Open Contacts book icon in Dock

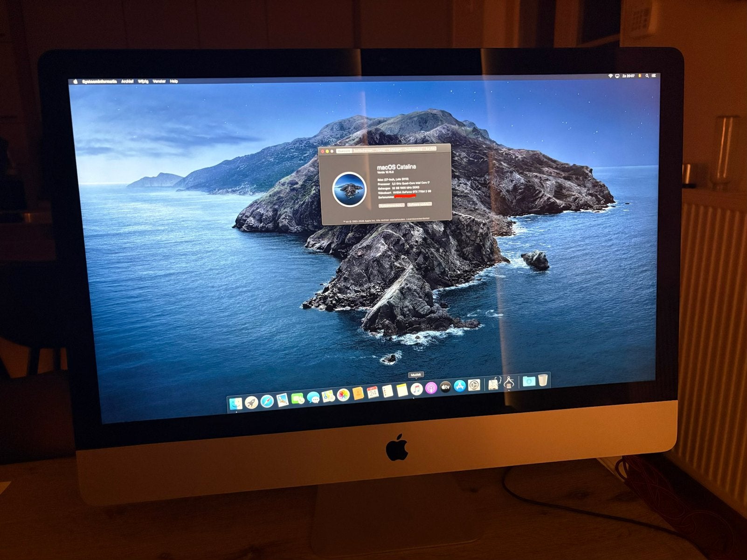tap(358, 393)
